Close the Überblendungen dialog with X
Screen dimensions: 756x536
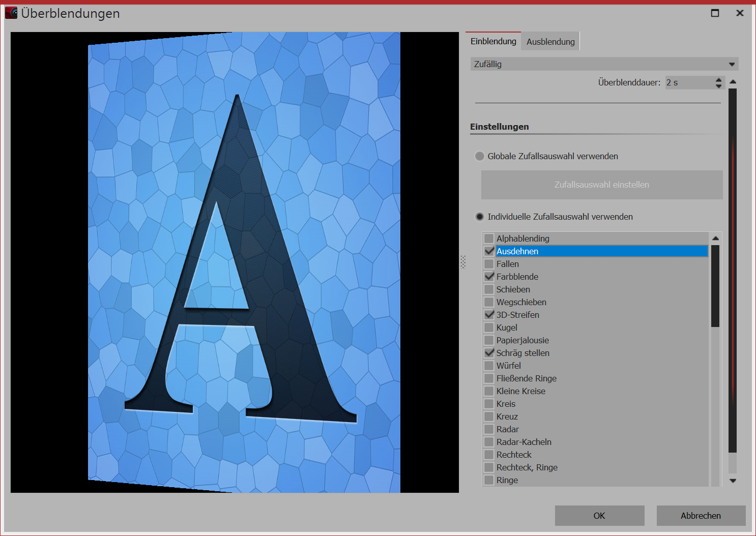click(740, 13)
